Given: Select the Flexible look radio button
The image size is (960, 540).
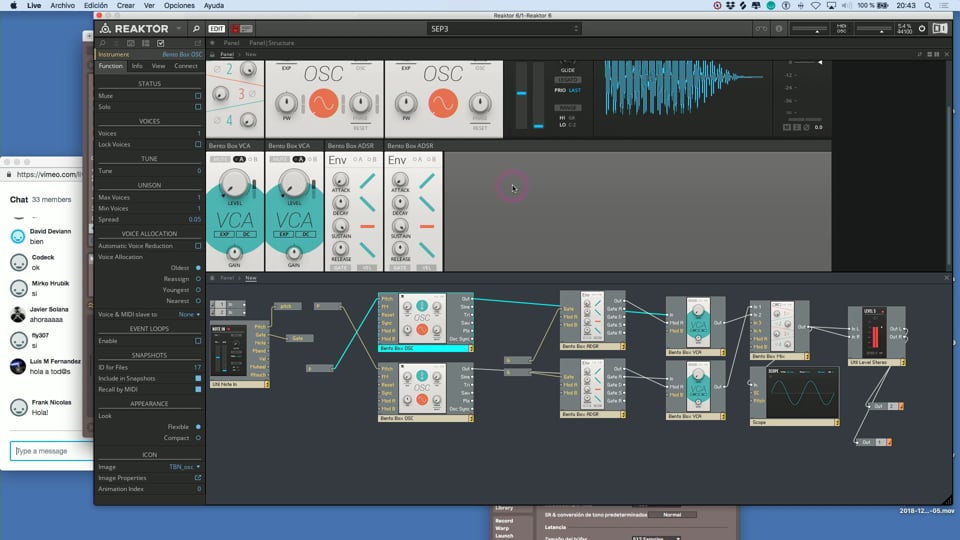Looking at the screenshot, I should 198,427.
